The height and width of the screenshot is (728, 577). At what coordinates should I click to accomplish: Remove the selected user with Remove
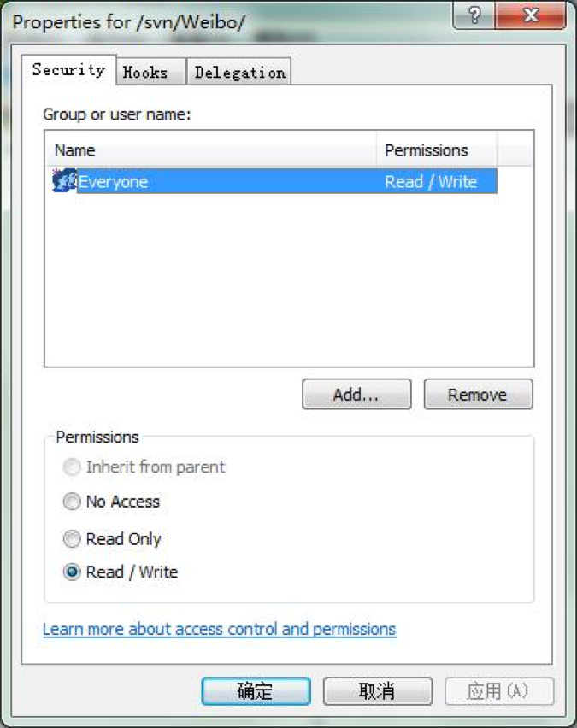click(x=478, y=394)
